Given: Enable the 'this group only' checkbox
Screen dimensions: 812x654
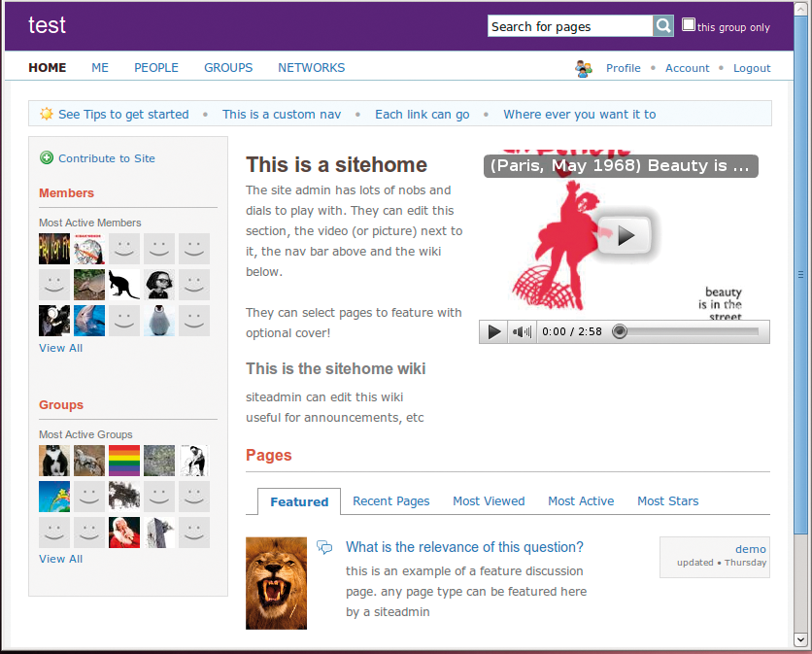Looking at the screenshot, I should [x=689, y=25].
